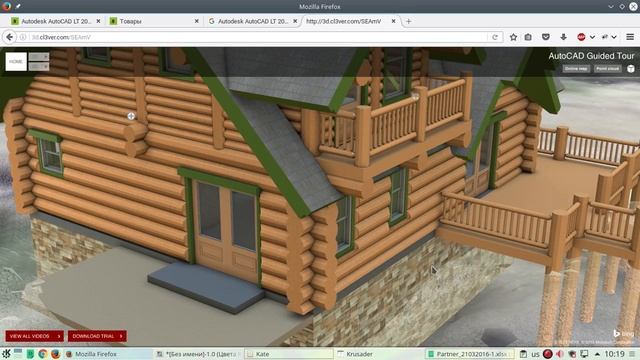The width and height of the screenshot is (640, 360).
Task: Reload the page with refresh icon
Action: point(495,37)
